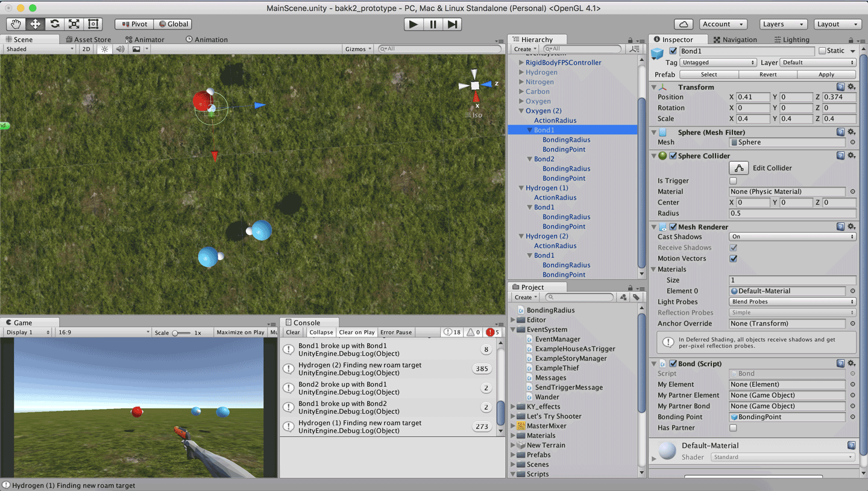Toggle Sphere Collider enabled checkbox
The width and height of the screenshot is (868, 491).
[673, 155]
